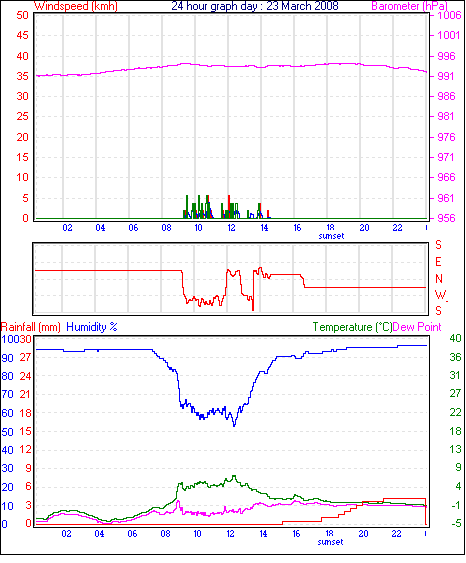Click the 1006 barometer scale value
The image size is (466, 563).
coord(449,15)
